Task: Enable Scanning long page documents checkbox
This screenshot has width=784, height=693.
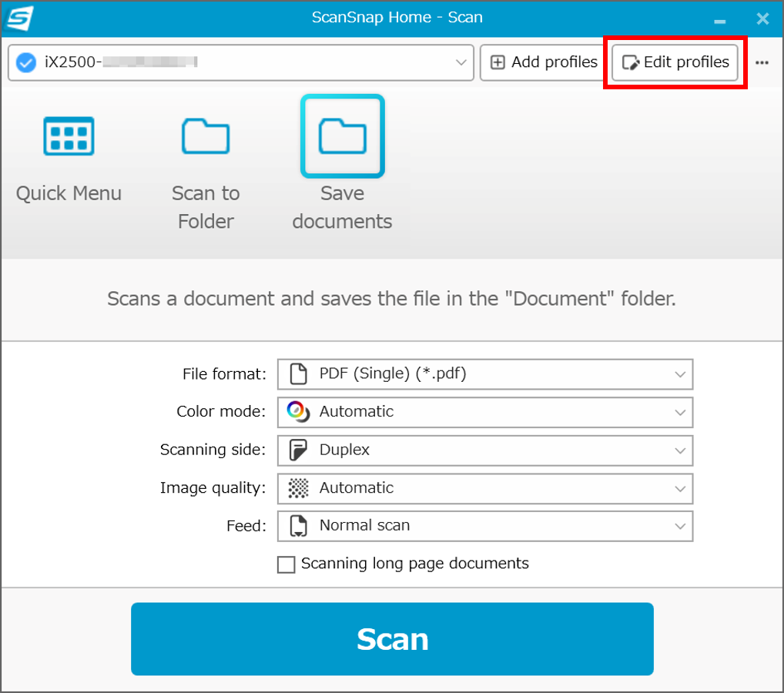Action: click(x=286, y=564)
